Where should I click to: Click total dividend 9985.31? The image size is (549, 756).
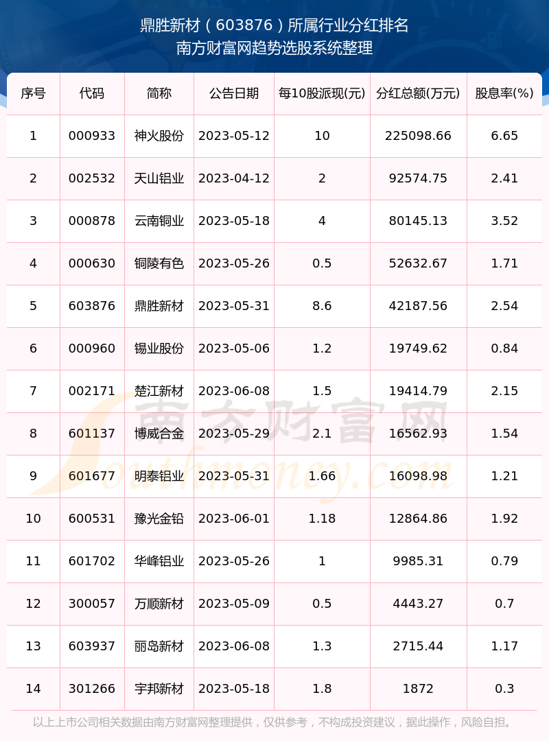point(418,561)
